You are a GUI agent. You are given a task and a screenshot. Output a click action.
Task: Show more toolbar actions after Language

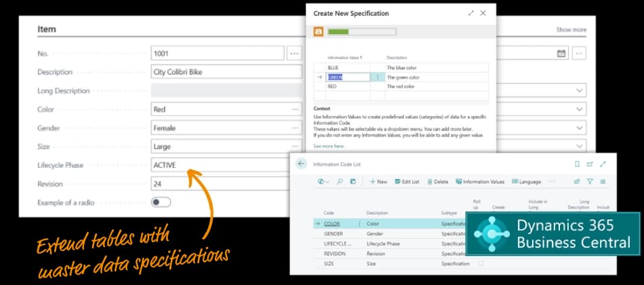[x=551, y=181]
